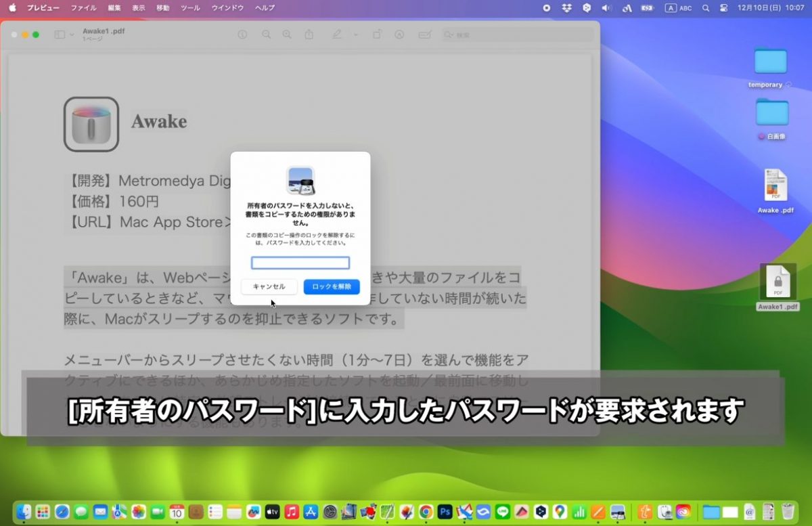Screen dimensions: 812x526
Task: Open Numbers from the Dock
Action: pos(579,511)
